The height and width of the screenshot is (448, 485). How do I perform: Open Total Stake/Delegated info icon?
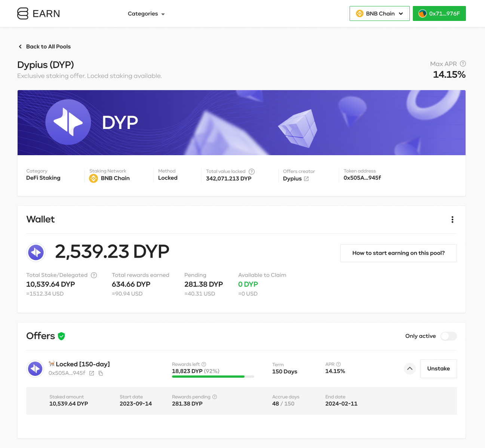(x=94, y=275)
